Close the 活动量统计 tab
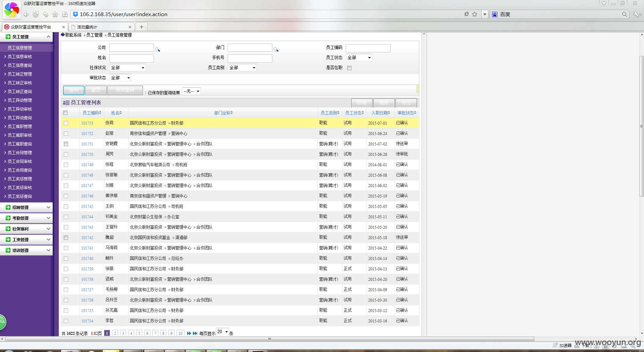The width and height of the screenshot is (644, 352). click(130, 27)
